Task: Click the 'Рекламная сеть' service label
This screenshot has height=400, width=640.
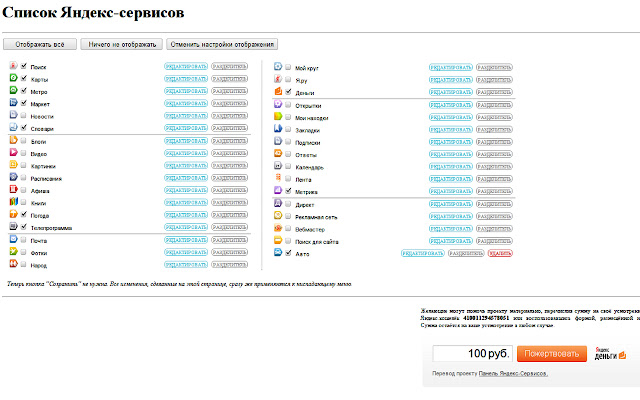Action: tap(316, 217)
